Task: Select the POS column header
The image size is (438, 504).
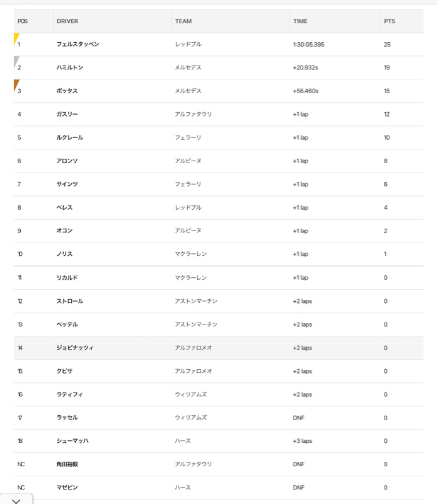Action: 23,21
